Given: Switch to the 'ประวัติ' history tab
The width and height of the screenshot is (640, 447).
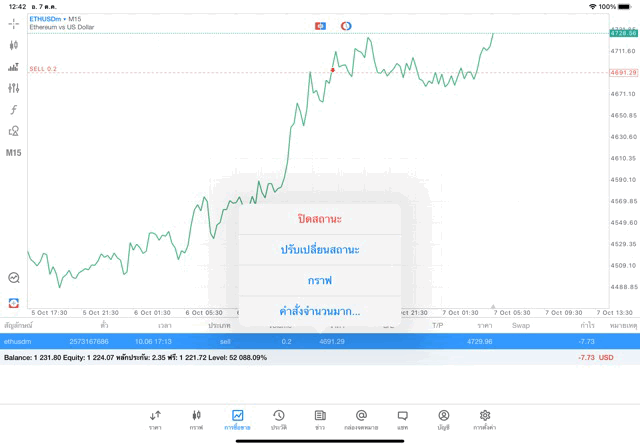Looking at the screenshot, I should point(279,419).
